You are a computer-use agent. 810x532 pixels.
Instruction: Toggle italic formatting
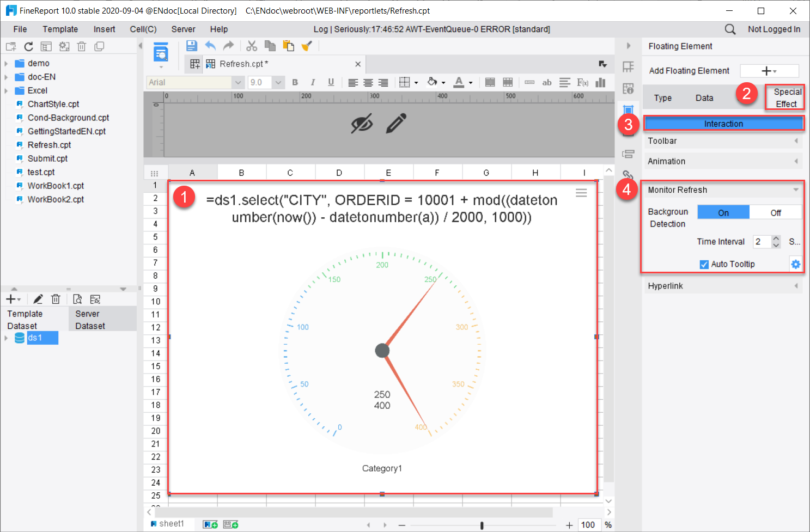point(313,82)
